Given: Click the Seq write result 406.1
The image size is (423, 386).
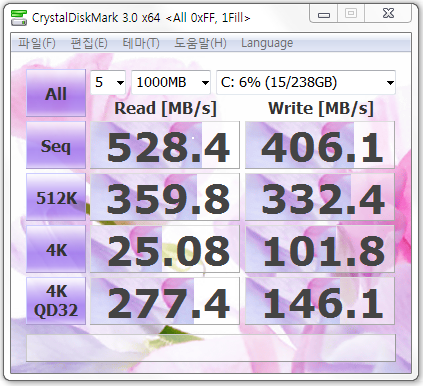Looking at the screenshot, I should 320,145.
